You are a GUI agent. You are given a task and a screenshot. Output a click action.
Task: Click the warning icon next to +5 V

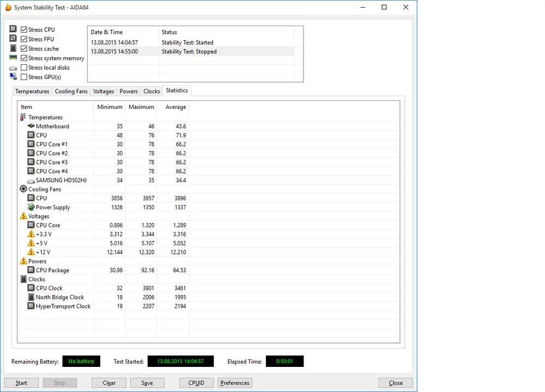coord(31,243)
